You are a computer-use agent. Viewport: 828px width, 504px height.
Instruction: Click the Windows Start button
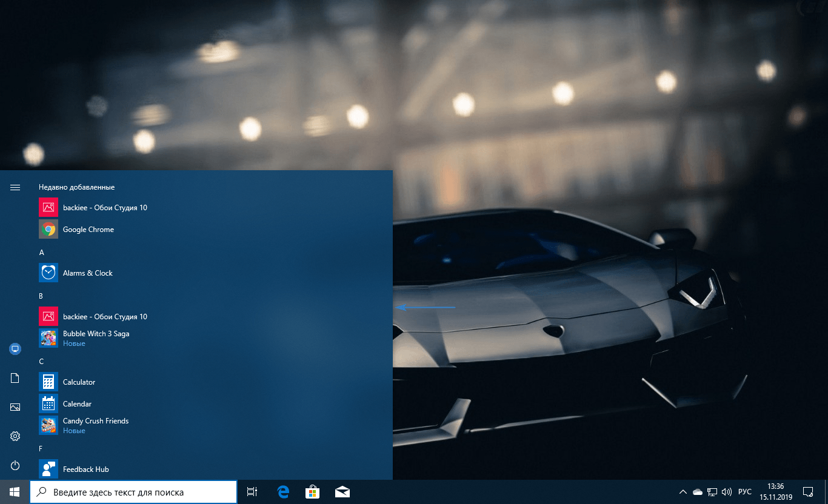15,492
